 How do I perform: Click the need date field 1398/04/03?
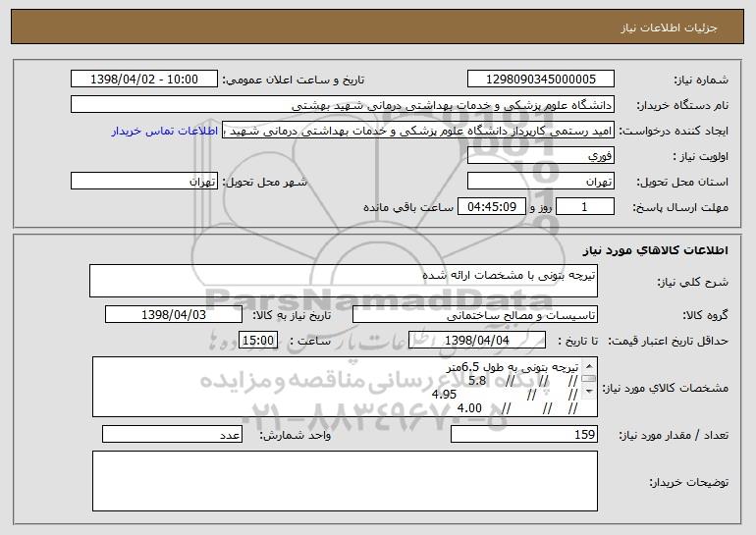click(x=174, y=314)
